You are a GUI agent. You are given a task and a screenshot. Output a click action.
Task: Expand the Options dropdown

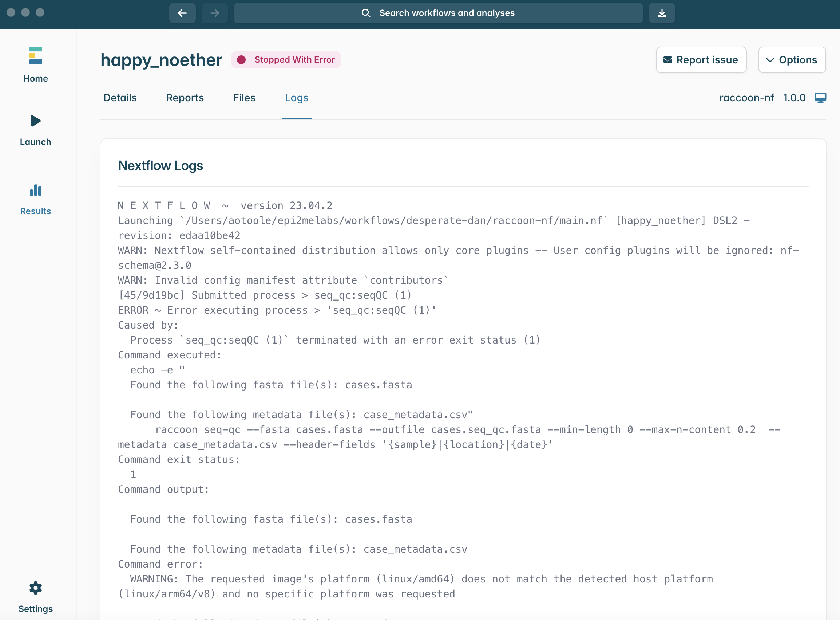coord(792,60)
